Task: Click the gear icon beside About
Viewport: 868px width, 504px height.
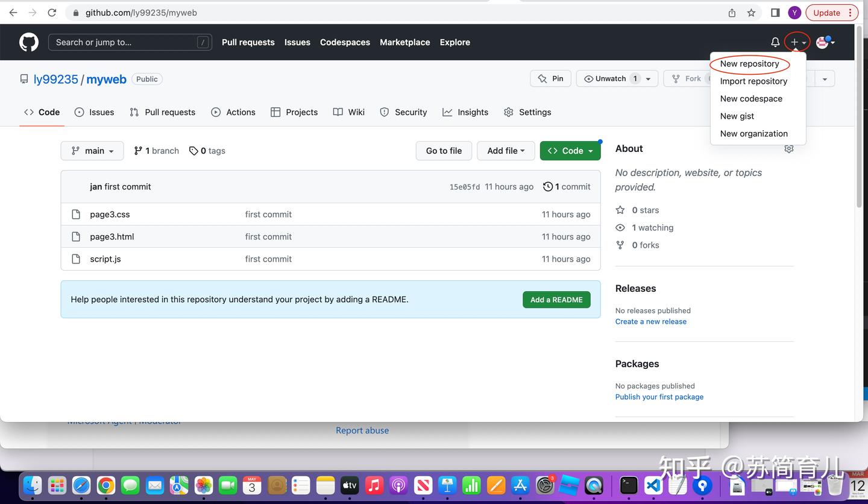Action: (x=788, y=148)
